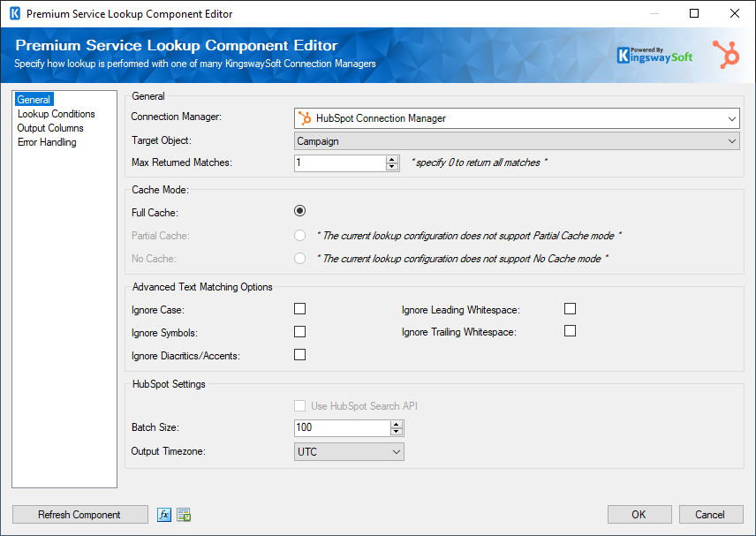Click the Batch Size input field
Viewport: 756px width, 536px height.
tap(343, 427)
